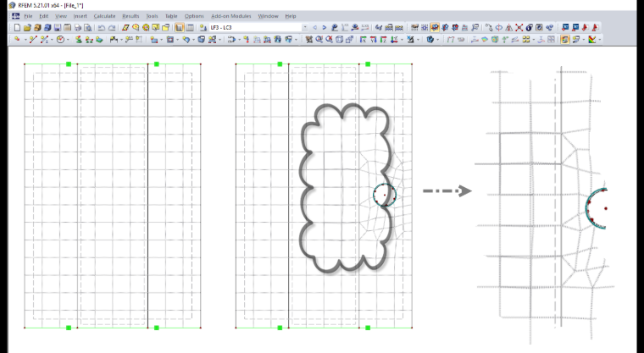Image resolution: width=644 pixels, height=353 pixels.
Task: Toggle the Table panel display button
Action: pos(190,27)
